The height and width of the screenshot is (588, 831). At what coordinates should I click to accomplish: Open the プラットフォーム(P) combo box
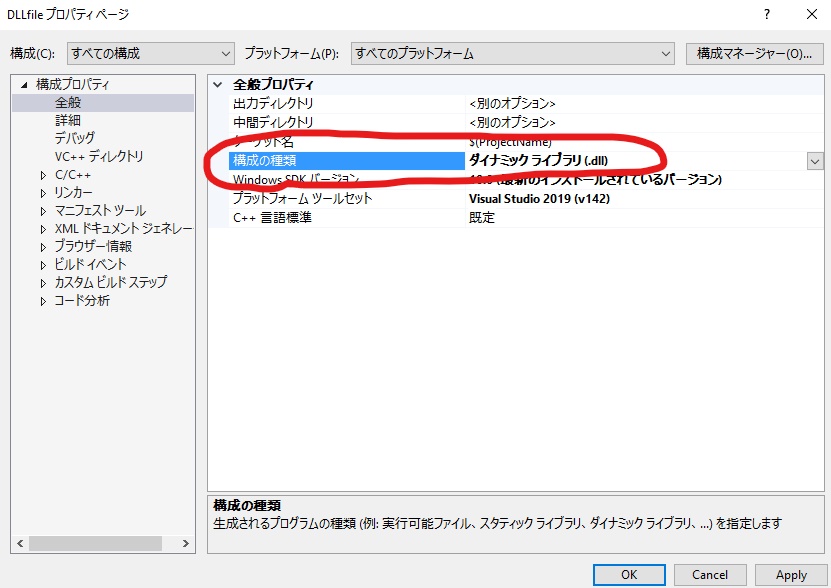667,53
